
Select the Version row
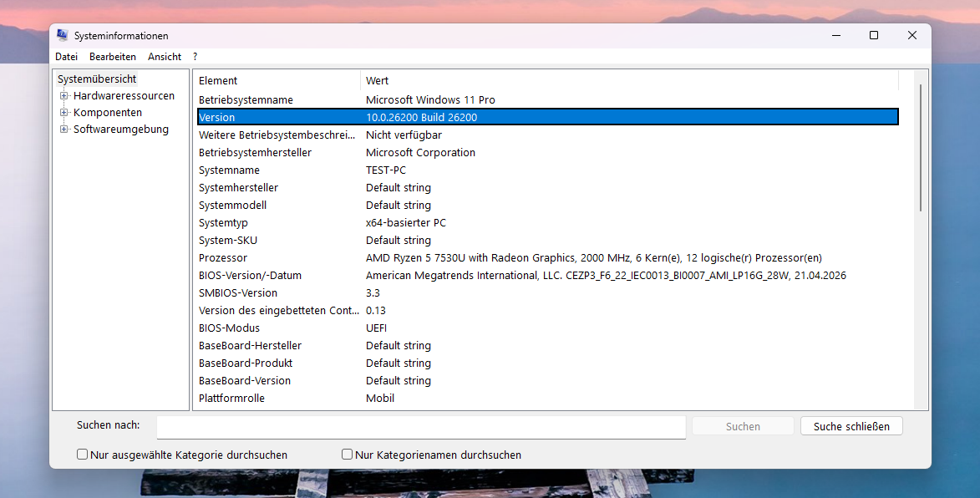click(548, 117)
